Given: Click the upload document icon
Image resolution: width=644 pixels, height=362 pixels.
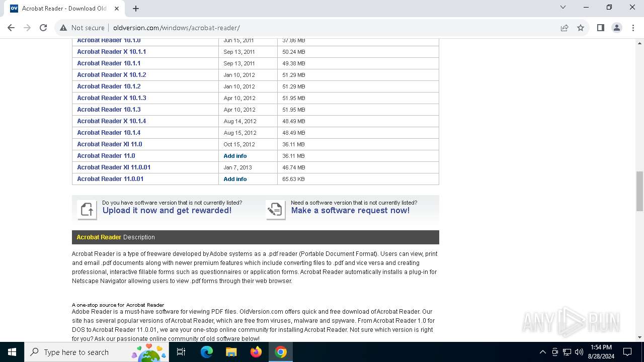Looking at the screenshot, I should click(87, 210).
